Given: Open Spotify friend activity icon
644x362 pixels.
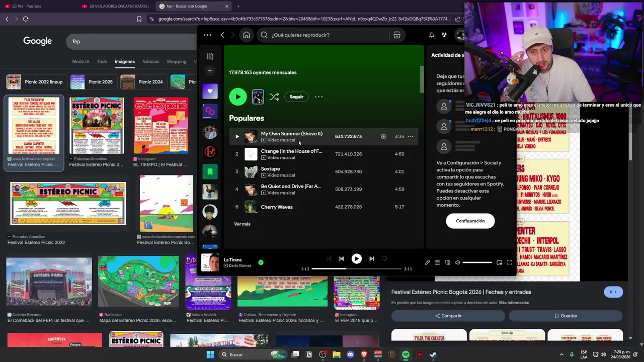Looking at the screenshot, I should (444, 35).
